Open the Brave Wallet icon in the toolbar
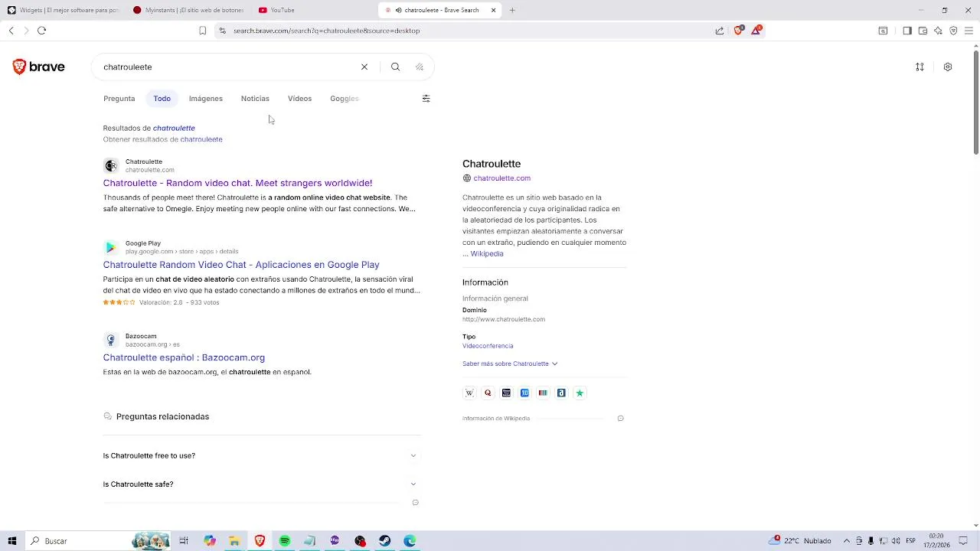The height and width of the screenshot is (551, 980). click(x=923, y=31)
